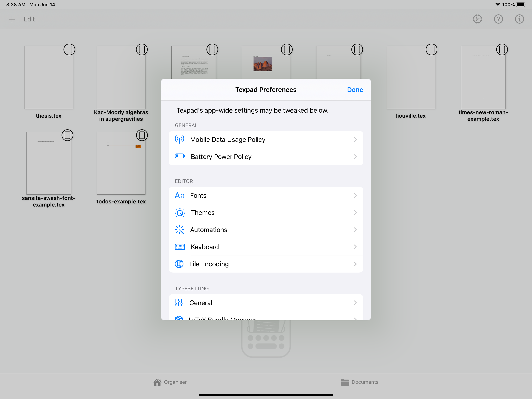This screenshot has height=399, width=532.
Task: Tap device badge on thesis.tex thumbnail
Action: [69, 49]
